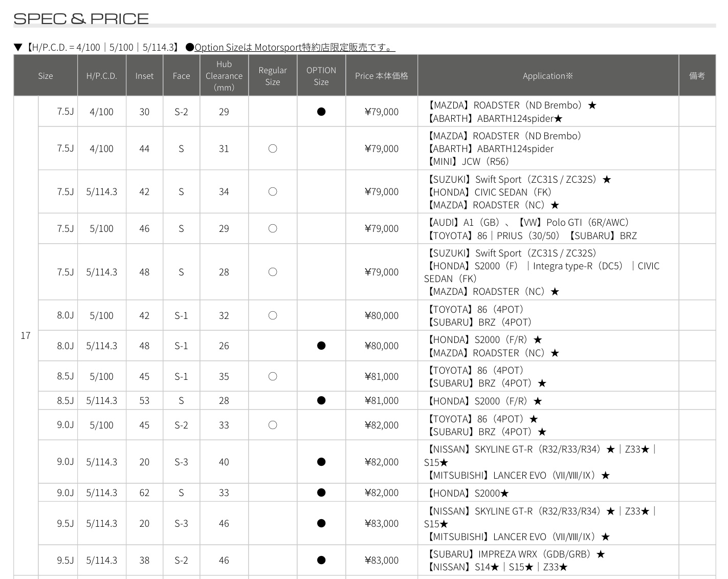This screenshot has height=579, width=728.
Task: Click the regular-size circle in the 8.5J inset 45 row
Action: pos(273,376)
